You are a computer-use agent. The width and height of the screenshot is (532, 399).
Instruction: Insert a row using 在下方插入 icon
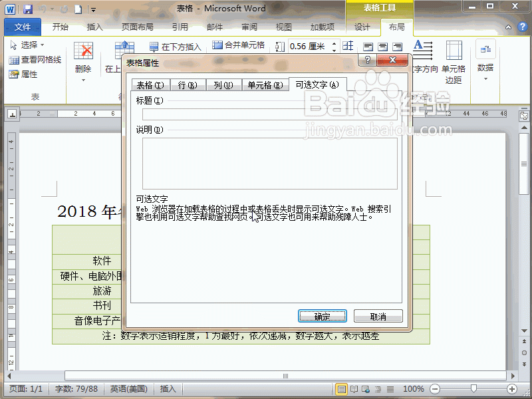154,45
